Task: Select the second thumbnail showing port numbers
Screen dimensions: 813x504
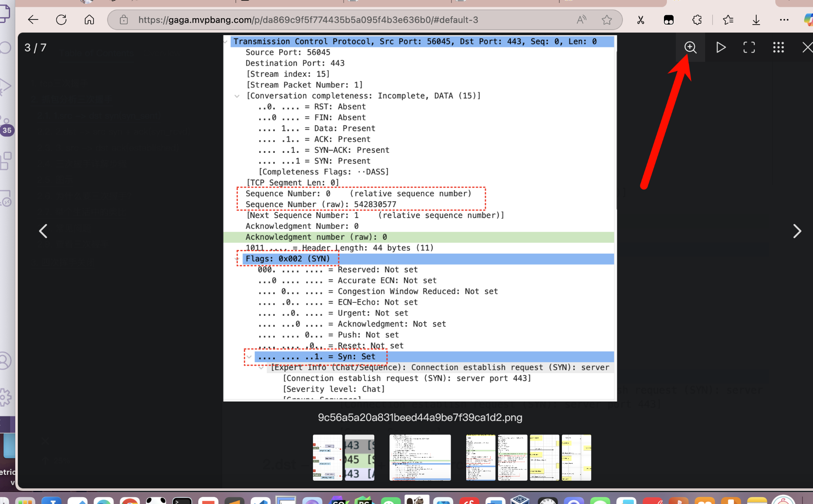Action: pos(359,457)
